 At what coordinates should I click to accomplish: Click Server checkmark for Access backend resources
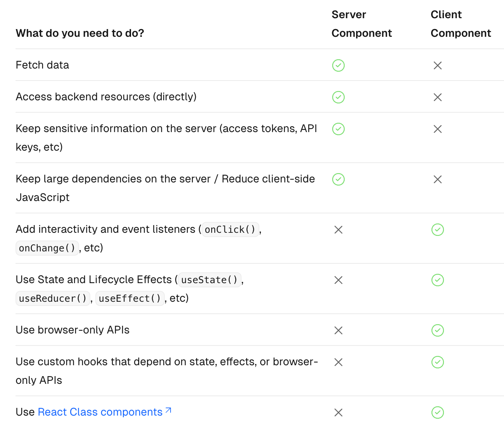(x=338, y=97)
